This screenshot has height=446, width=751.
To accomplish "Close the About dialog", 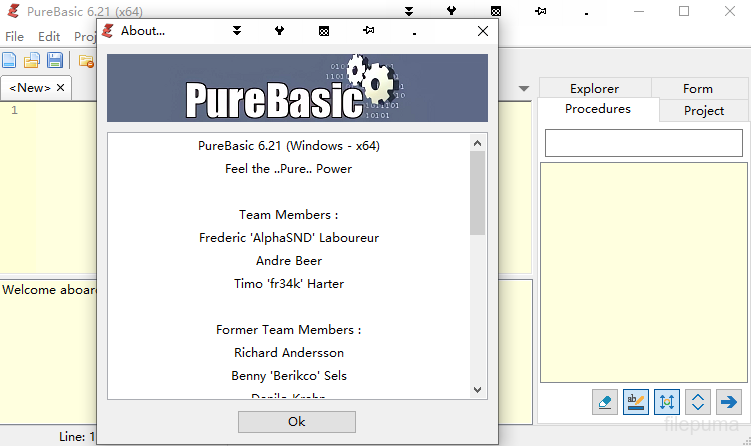I will point(483,31).
